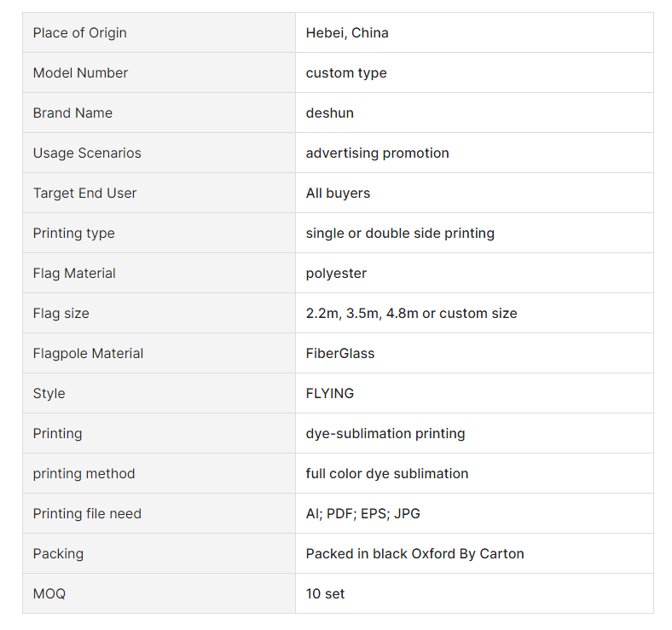The width and height of the screenshot is (672, 630).
Task: Select the advertising promotion value
Action: (x=377, y=153)
